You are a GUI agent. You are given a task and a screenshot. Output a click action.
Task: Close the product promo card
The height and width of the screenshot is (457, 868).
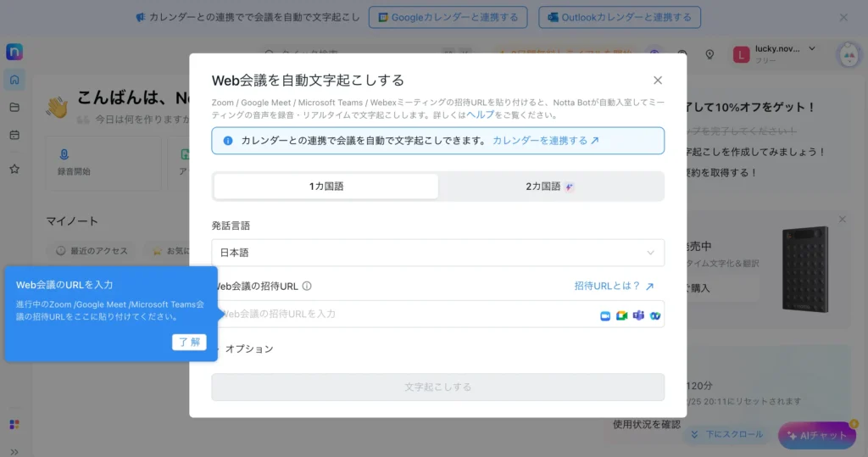842,220
